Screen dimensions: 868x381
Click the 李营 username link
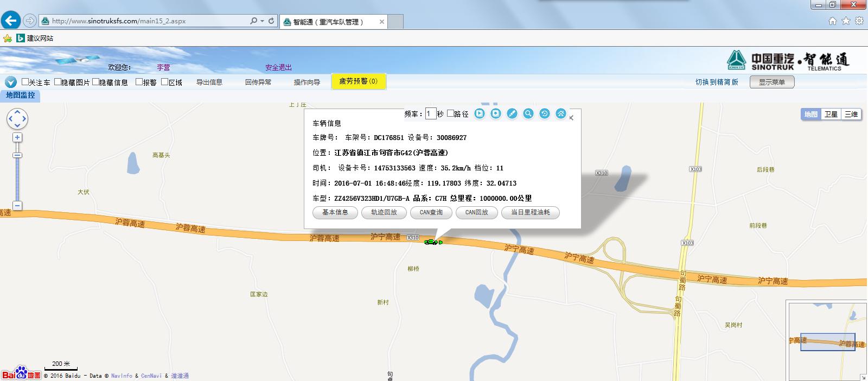163,67
